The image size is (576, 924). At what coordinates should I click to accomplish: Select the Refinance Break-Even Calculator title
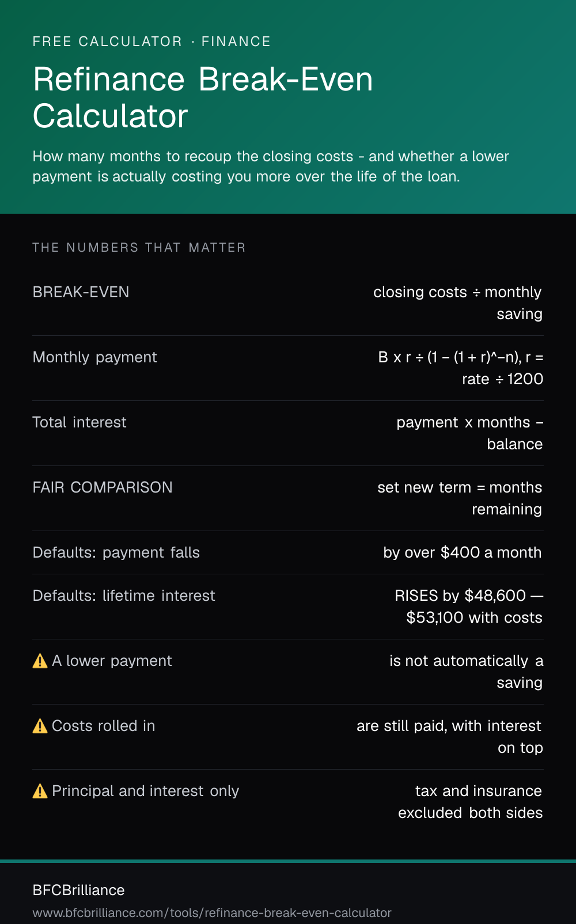point(203,97)
